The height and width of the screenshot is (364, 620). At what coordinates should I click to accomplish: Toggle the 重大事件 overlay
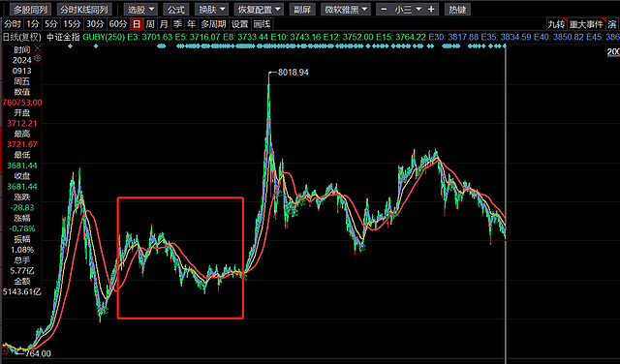[x=587, y=24]
